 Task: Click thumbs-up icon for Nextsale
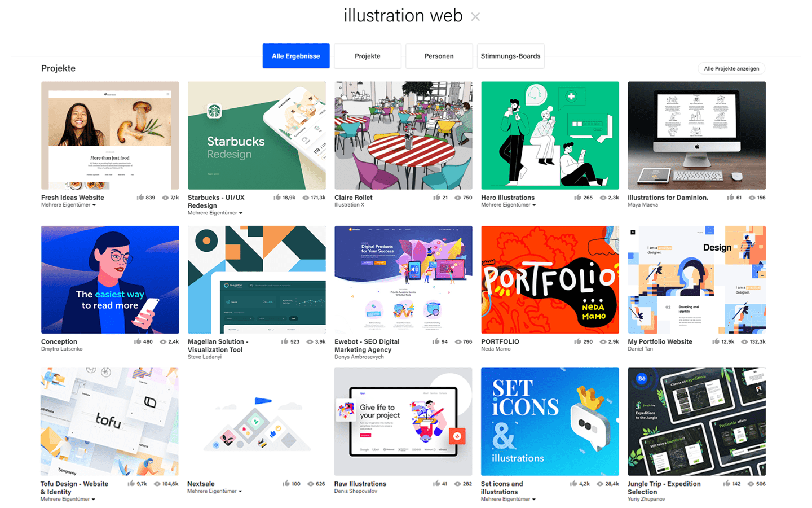[286, 484]
